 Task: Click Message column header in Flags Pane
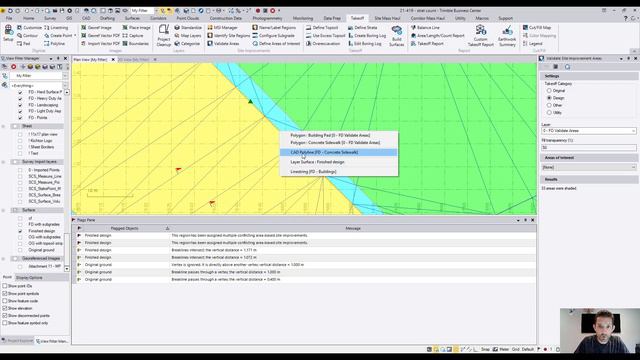[x=353, y=229]
